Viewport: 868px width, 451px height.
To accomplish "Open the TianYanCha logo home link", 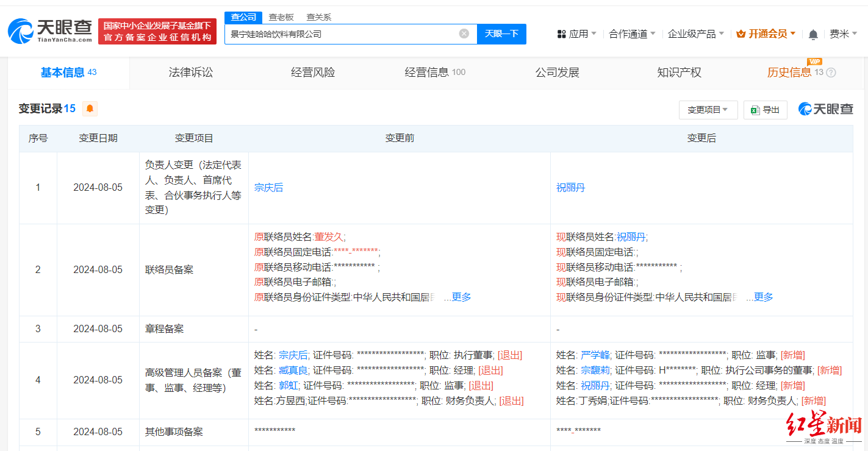I will coord(50,31).
